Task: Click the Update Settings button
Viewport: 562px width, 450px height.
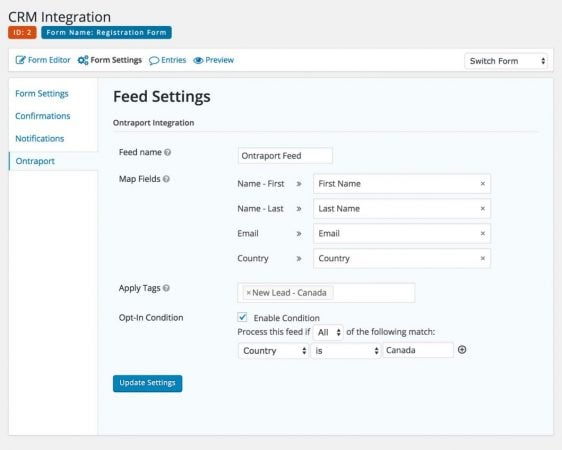Action: (x=147, y=383)
